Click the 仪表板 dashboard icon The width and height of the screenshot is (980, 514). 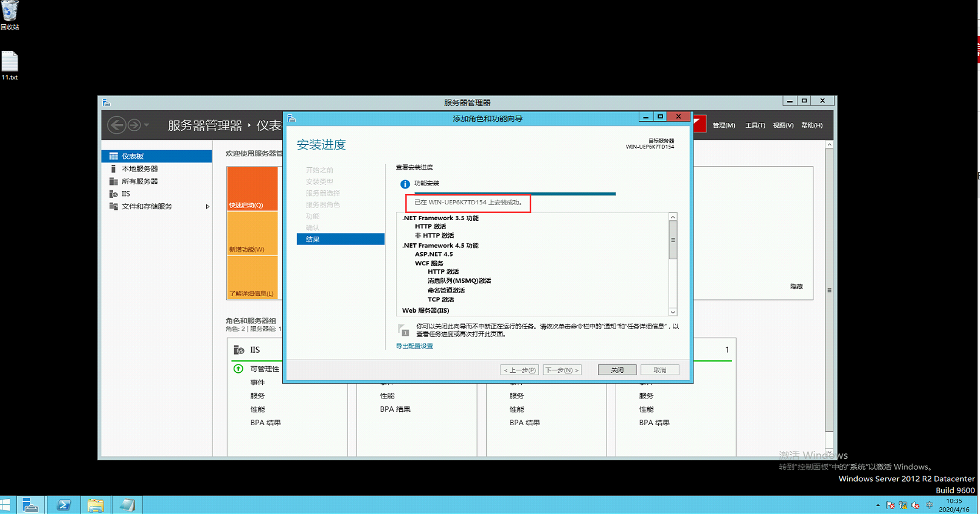pos(113,156)
